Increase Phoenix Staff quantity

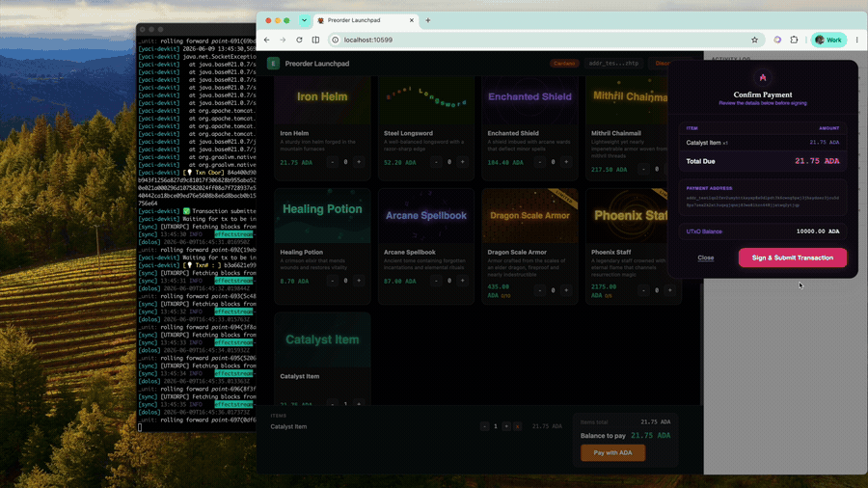point(669,290)
